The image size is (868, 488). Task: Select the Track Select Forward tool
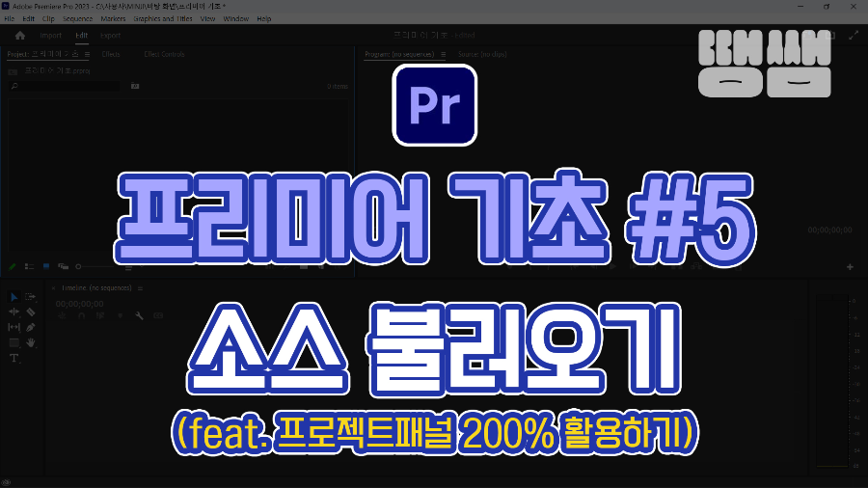click(31, 297)
